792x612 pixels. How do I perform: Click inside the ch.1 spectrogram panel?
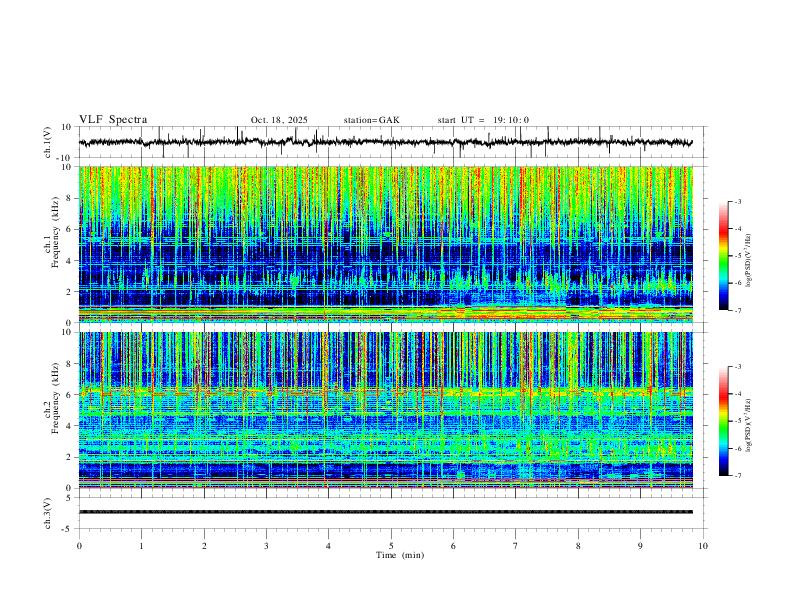(x=385, y=244)
